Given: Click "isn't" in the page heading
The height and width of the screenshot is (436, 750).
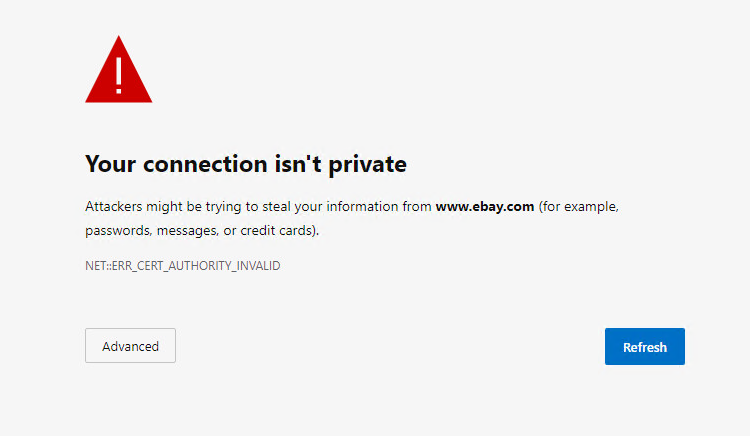Looking at the screenshot, I should coord(298,165).
